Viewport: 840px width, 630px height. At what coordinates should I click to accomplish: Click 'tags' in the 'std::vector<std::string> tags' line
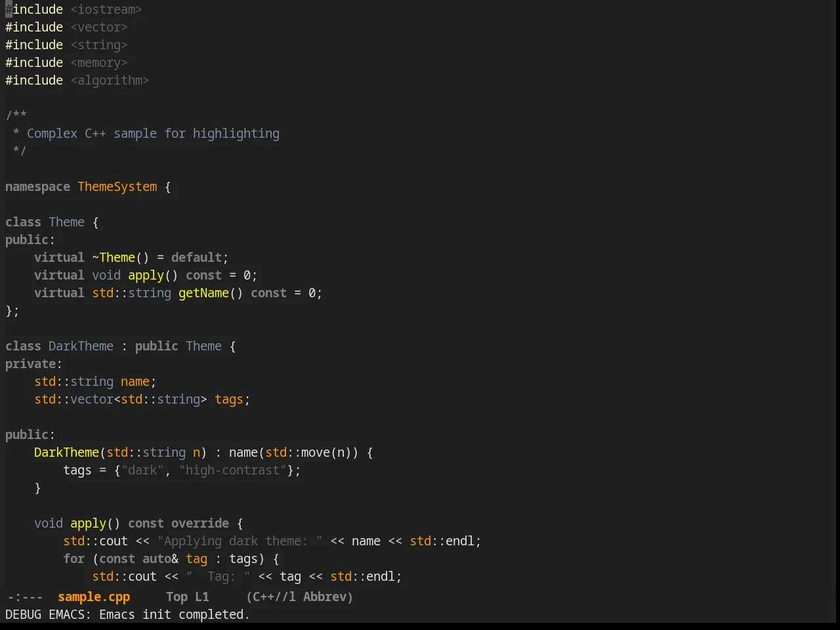tap(229, 399)
